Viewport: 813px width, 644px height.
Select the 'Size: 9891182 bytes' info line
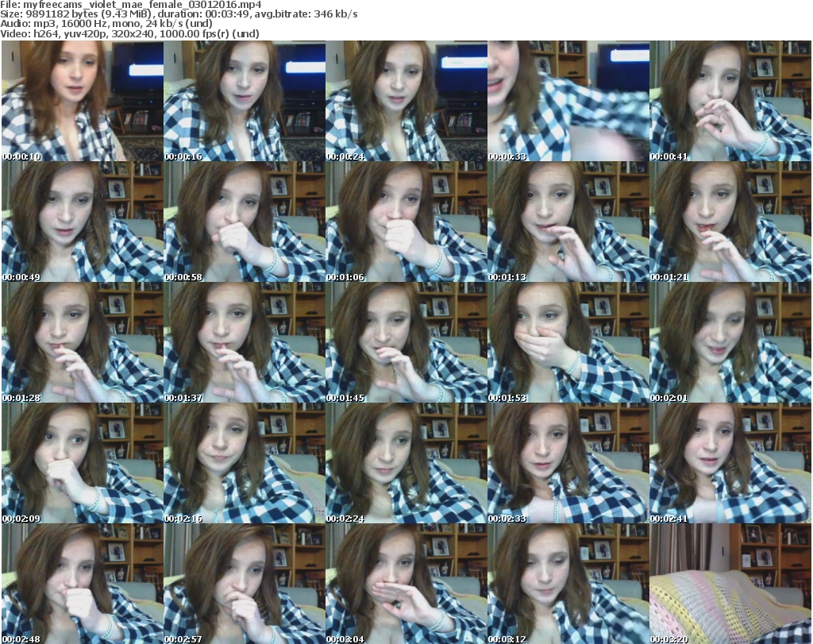pyautogui.click(x=179, y=14)
